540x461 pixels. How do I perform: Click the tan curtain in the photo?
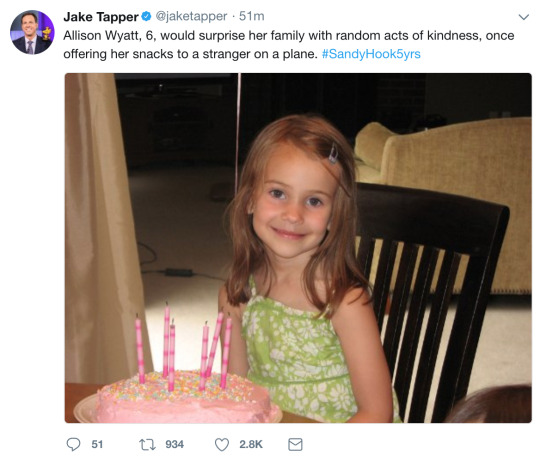[103, 227]
